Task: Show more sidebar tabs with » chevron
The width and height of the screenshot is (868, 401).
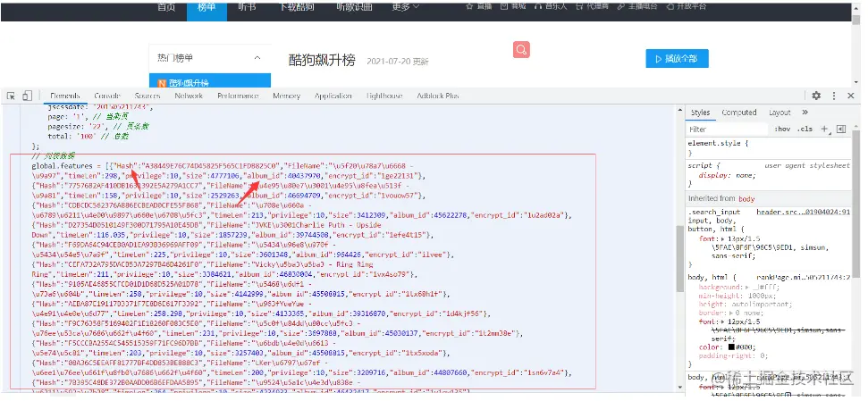Action: point(805,113)
